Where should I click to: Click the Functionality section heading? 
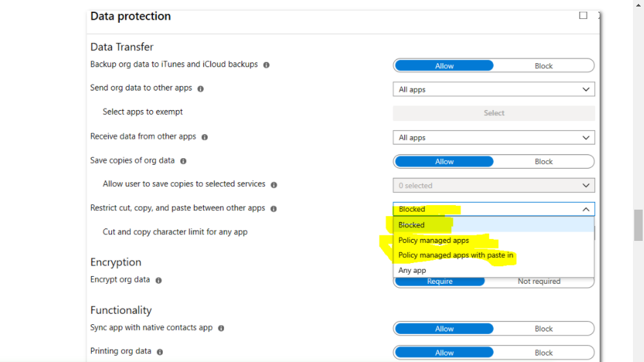pos(121,311)
